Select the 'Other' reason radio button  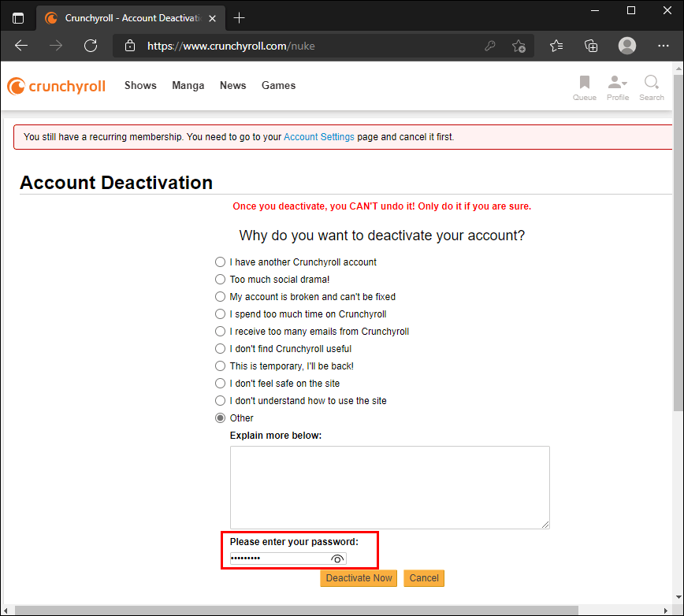(x=221, y=418)
